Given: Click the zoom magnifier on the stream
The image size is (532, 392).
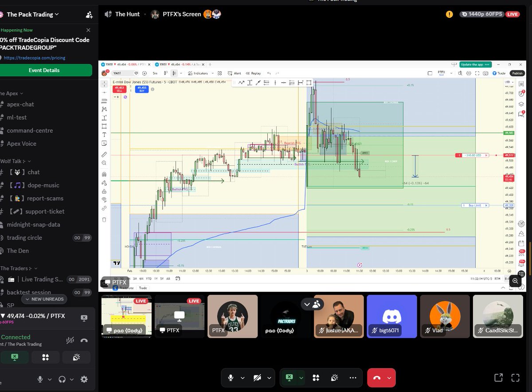Looking at the screenshot, I should click(x=515, y=280).
